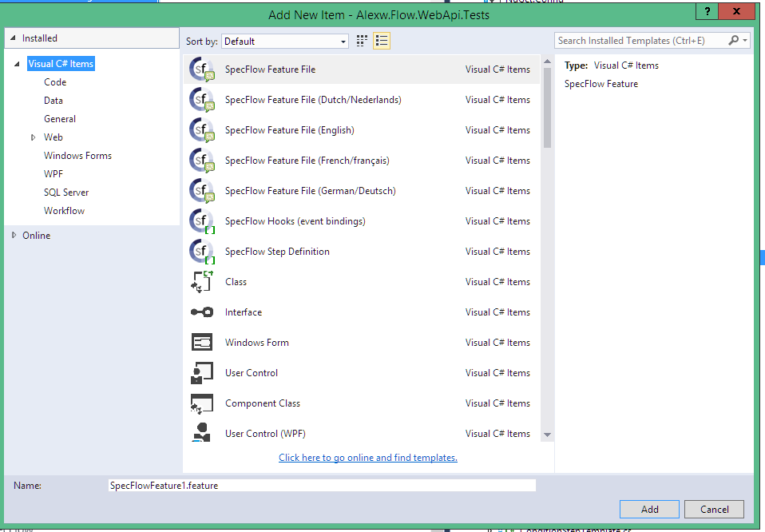
Task: Click the Class template name
Action: pyautogui.click(x=236, y=282)
